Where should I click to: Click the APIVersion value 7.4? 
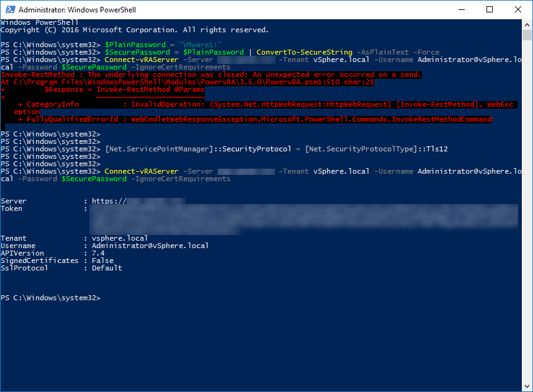(x=98, y=253)
